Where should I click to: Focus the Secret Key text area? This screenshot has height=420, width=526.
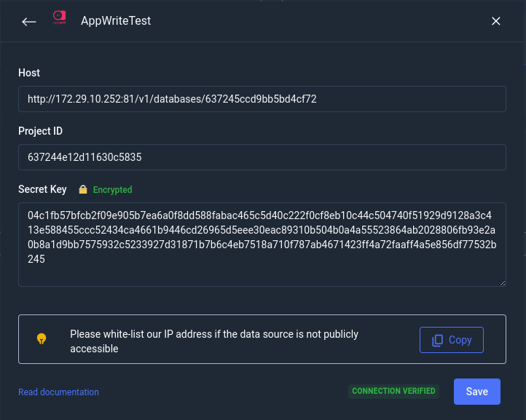(262, 245)
